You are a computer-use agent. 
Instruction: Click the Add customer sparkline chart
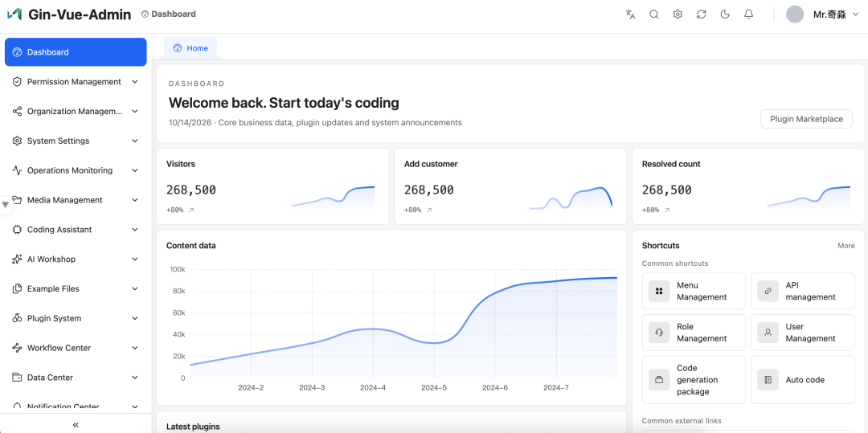[x=571, y=198]
